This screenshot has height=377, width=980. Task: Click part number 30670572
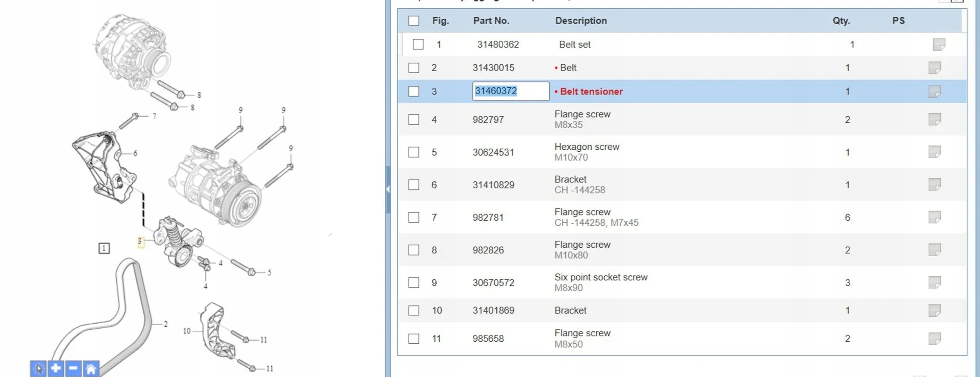click(493, 283)
